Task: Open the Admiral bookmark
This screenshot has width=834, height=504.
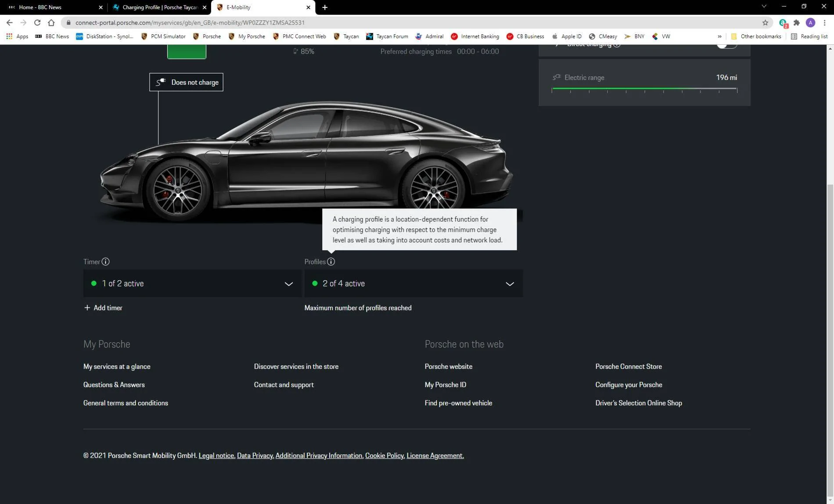Action: [429, 36]
